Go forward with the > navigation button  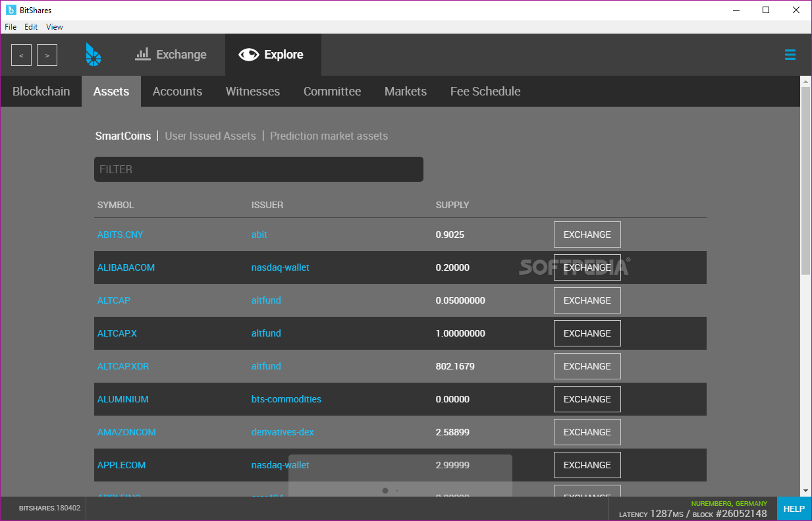47,55
